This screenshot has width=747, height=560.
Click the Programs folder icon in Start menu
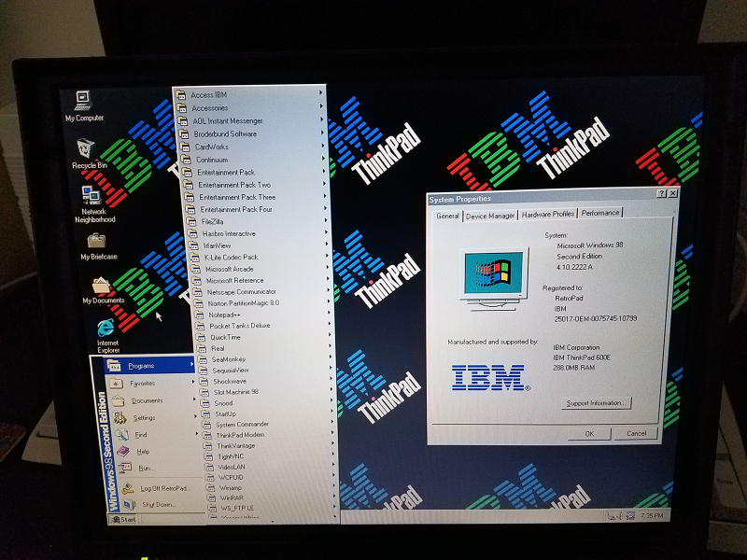[114, 366]
